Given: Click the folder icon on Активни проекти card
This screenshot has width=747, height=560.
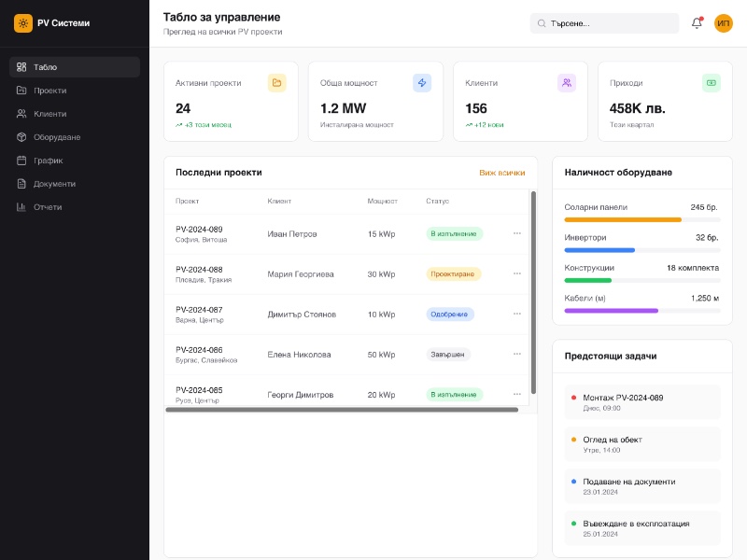Looking at the screenshot, I should 276,83.
